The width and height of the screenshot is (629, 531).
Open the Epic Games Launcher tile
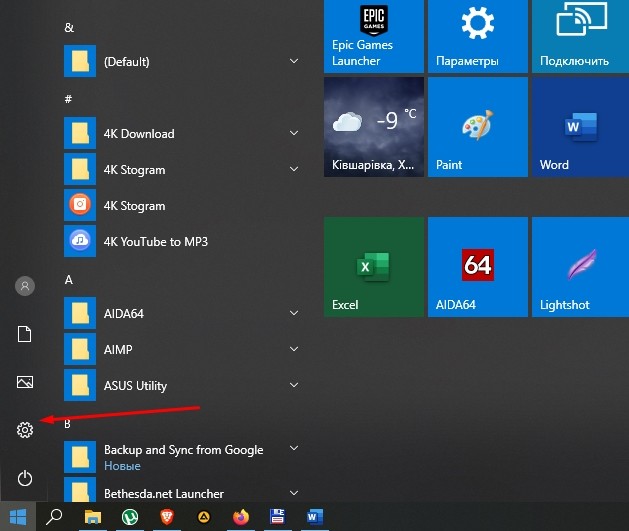pos(373,36)
